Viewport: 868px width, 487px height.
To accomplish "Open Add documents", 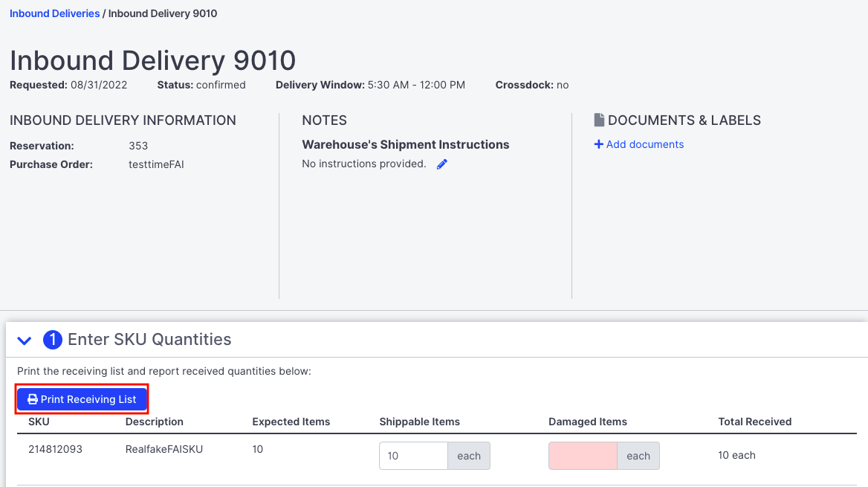I will [x=644, y=144].
